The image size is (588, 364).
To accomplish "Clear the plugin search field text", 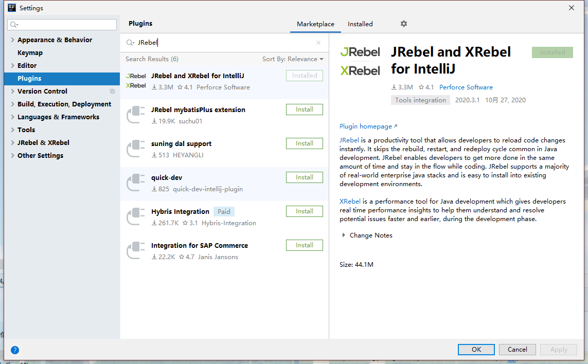I will pos(318,43).
